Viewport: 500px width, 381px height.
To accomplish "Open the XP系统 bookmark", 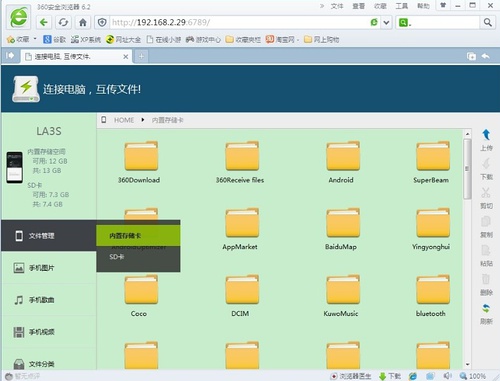I will 86,39.
